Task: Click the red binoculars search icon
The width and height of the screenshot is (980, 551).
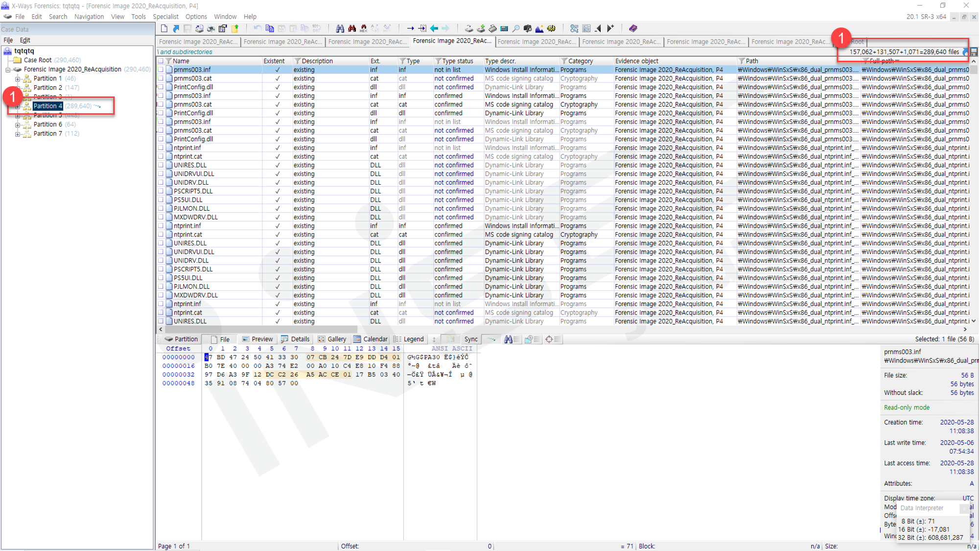Action: (x=351, y=28)
